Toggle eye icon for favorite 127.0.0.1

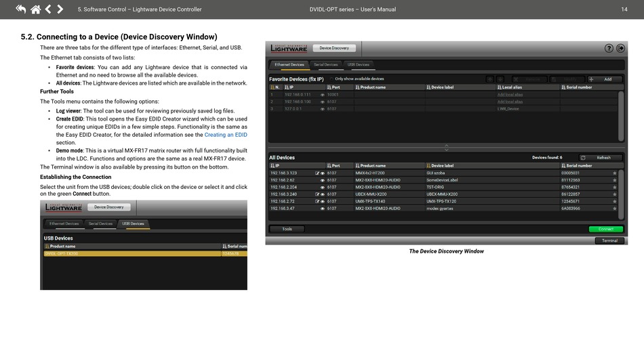[x=323, y=108]
